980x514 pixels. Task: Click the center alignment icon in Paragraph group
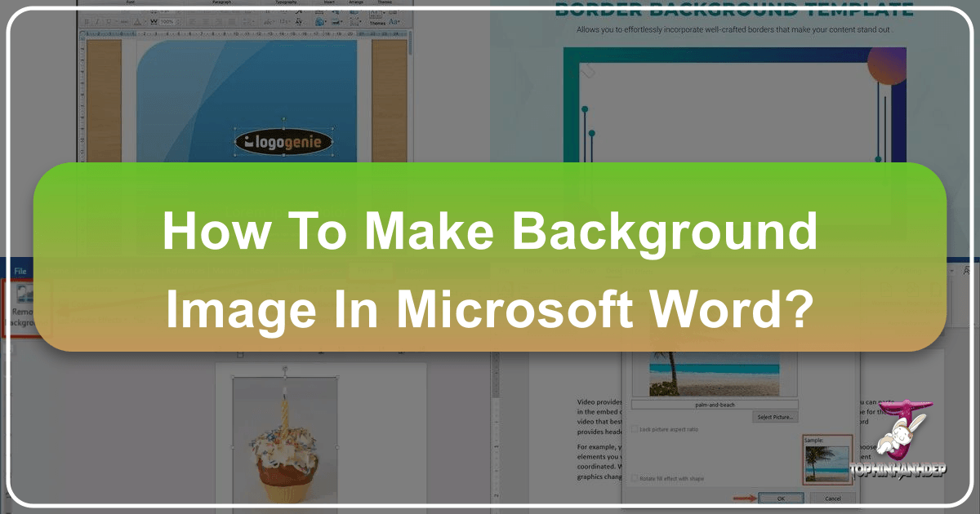[x=206, y=21]
